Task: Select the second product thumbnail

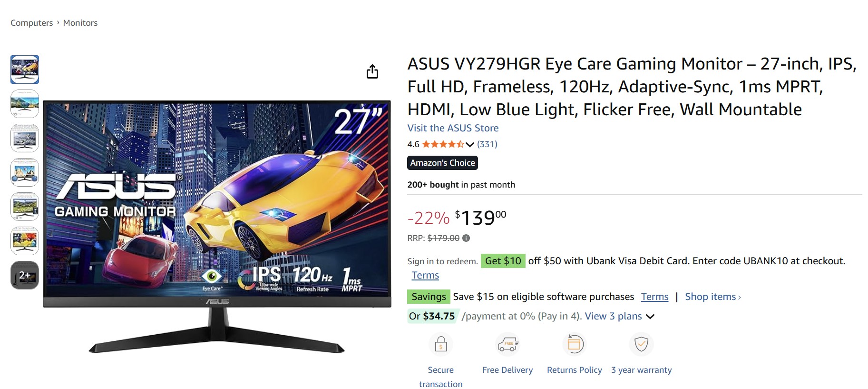Action: pyautogui.click(x=25, y=104)
